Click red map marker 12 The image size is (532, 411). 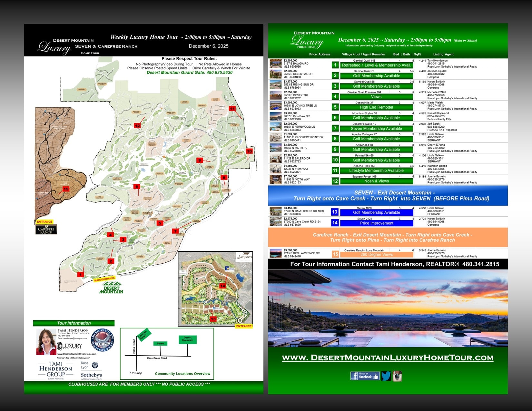coord(137,126)
